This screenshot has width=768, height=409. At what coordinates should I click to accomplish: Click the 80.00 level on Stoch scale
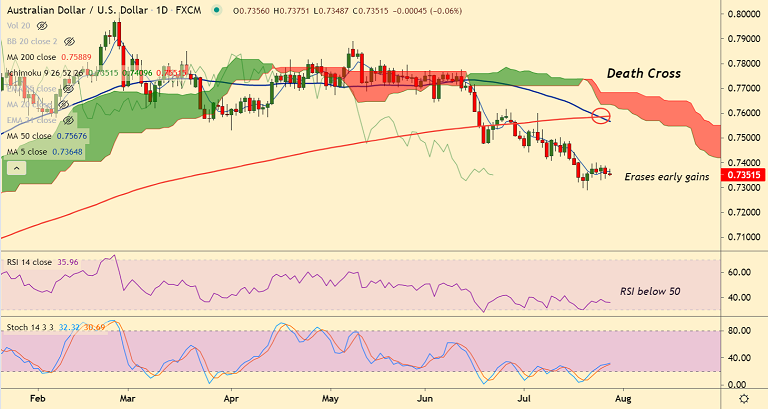tap(739, 331)
